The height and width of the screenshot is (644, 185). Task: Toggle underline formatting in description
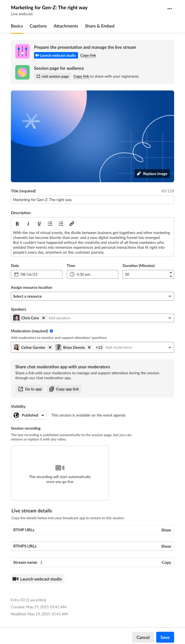[x=39, y=224]
